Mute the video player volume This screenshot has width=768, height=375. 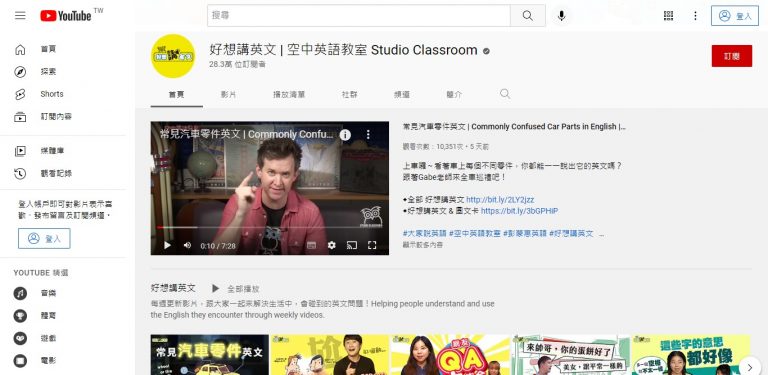click(x=187, y=245)
